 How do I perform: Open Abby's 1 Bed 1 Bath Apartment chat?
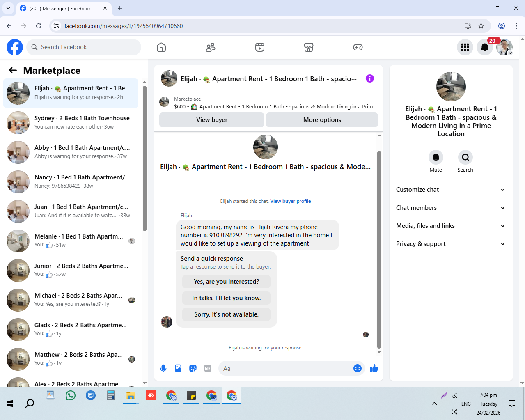(71, 152)
